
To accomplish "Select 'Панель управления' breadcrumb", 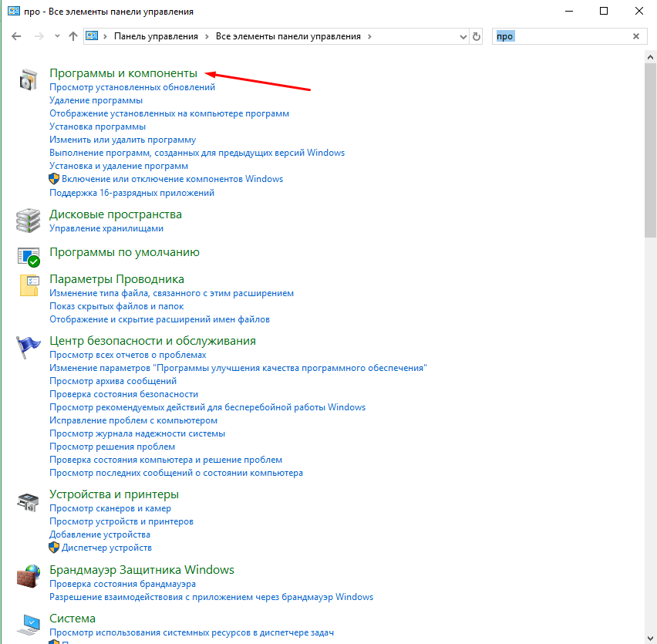I will click(156, 36).
